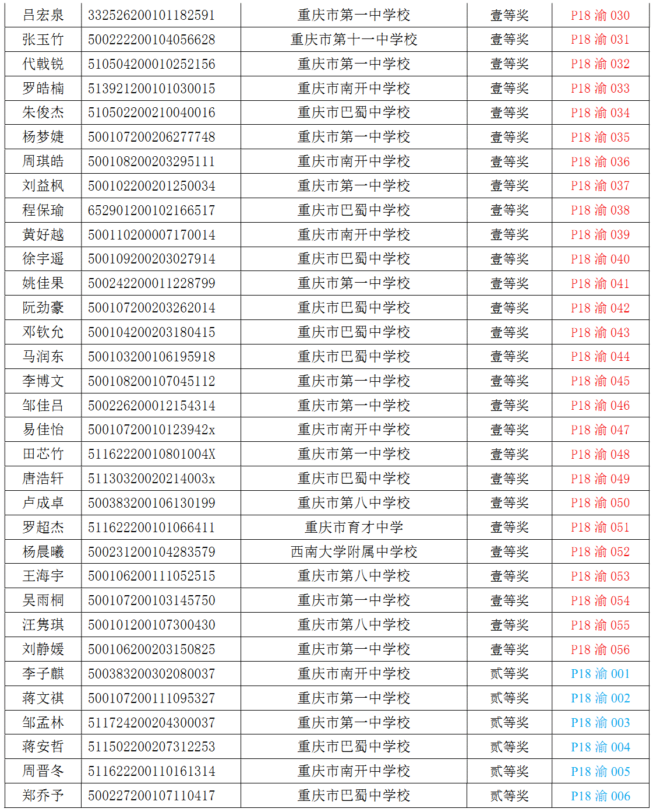Select the name 徐宇遥

pos(43,259)
